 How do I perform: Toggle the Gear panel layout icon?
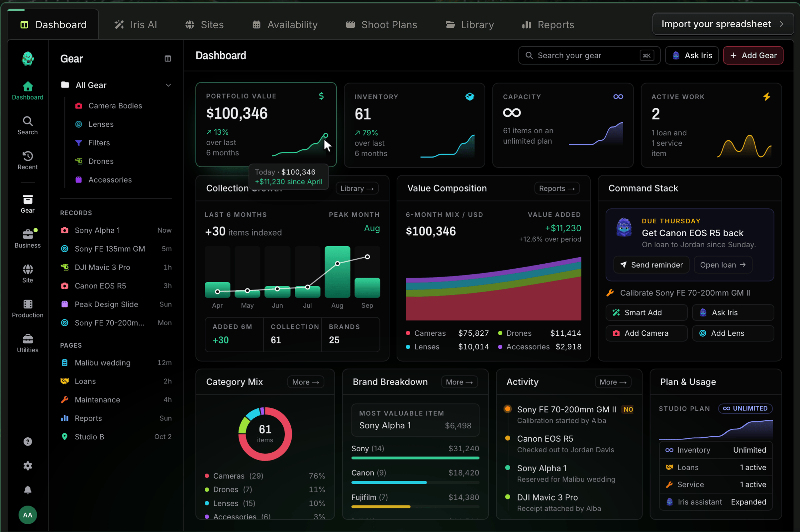click(168, 59)
